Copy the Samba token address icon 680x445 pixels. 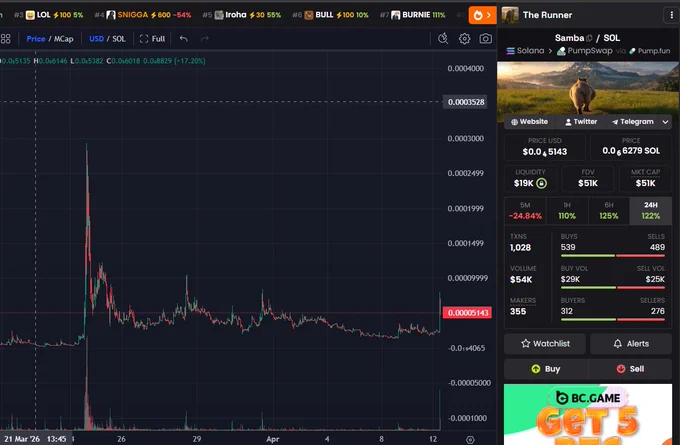tap(589, 38)
